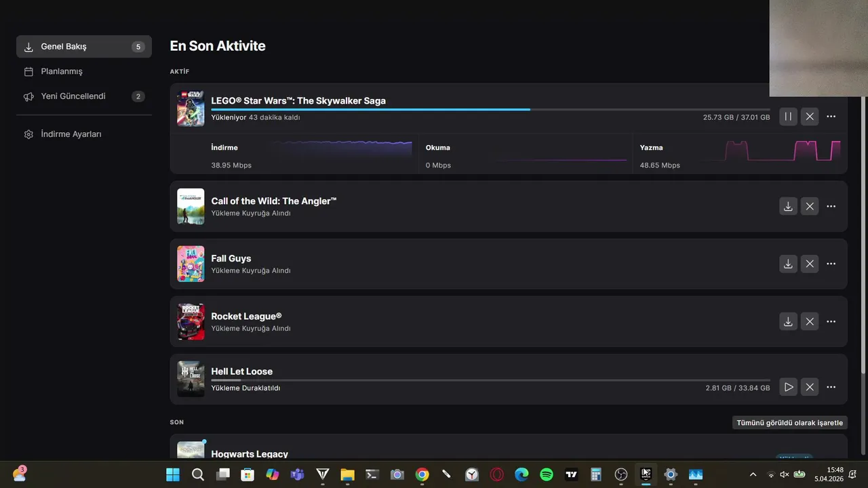Click the Hell Let Loose progress bar
This screenshot has height=488, width=868.
tap(490, 380)
